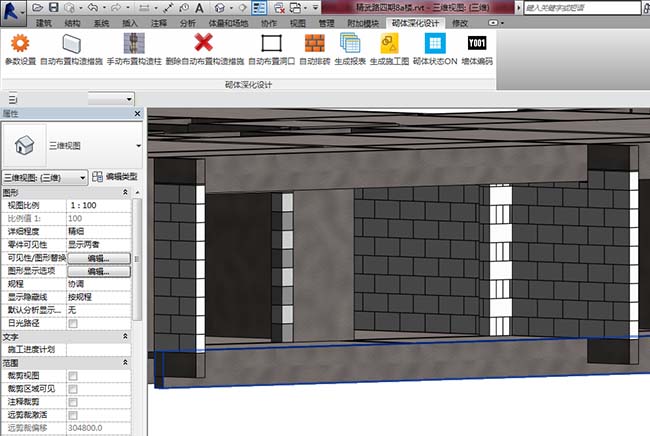Collapse the 文字 section
The width and height of the screenshot is (650, 436).
(125, 337)
